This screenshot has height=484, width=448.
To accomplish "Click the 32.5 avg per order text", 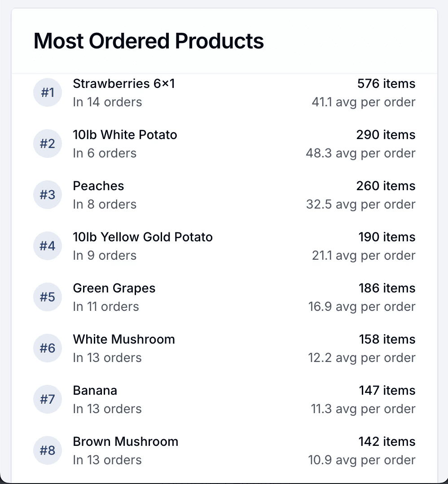I will pyautogui.click(x=361, y=205).
